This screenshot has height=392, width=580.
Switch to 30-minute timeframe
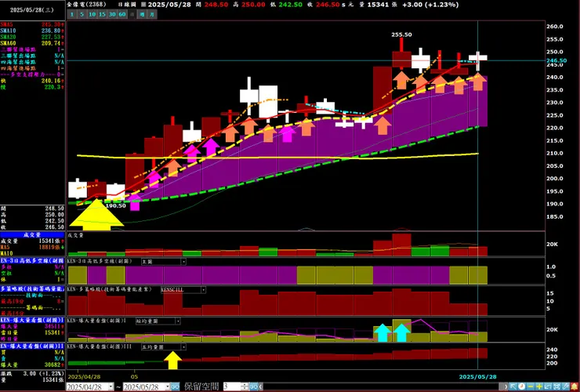pos(112,14)
